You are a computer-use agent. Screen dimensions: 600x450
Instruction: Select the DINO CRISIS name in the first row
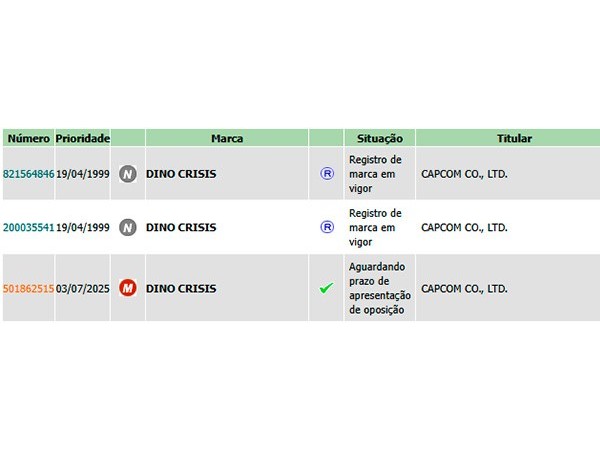[x=181, y=174]
